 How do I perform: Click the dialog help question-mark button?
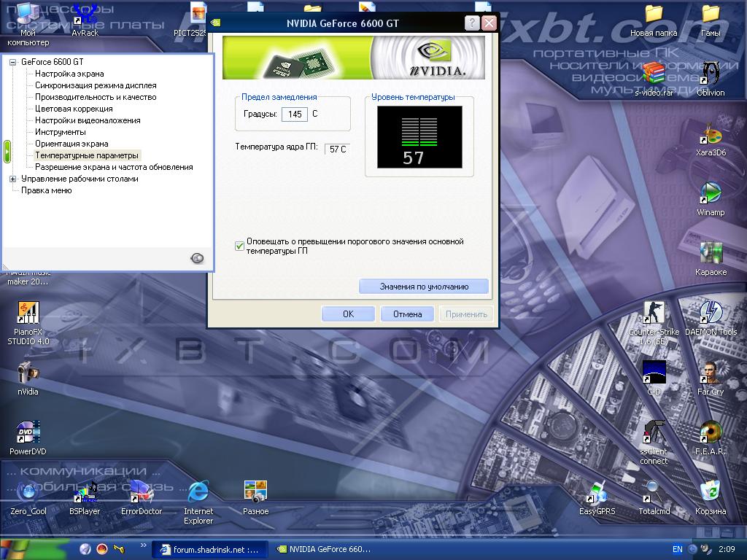(472, 23)
